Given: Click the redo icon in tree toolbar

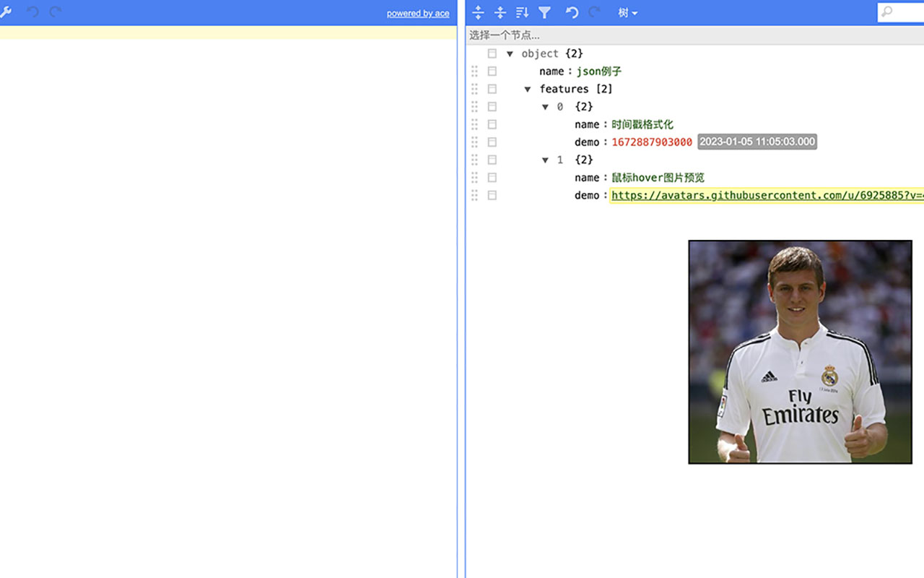Looking at the screenshot, I should tap(593, 12).
